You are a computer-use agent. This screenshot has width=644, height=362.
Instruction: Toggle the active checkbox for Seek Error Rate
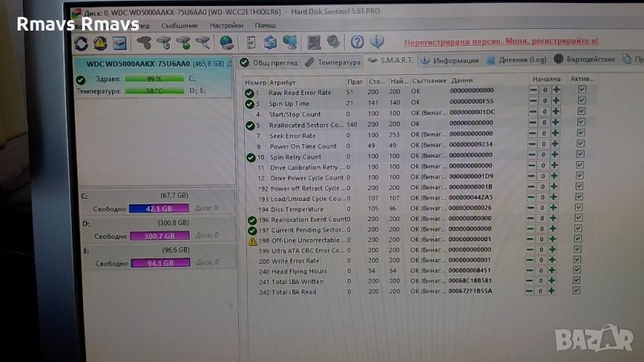point(581,135)
